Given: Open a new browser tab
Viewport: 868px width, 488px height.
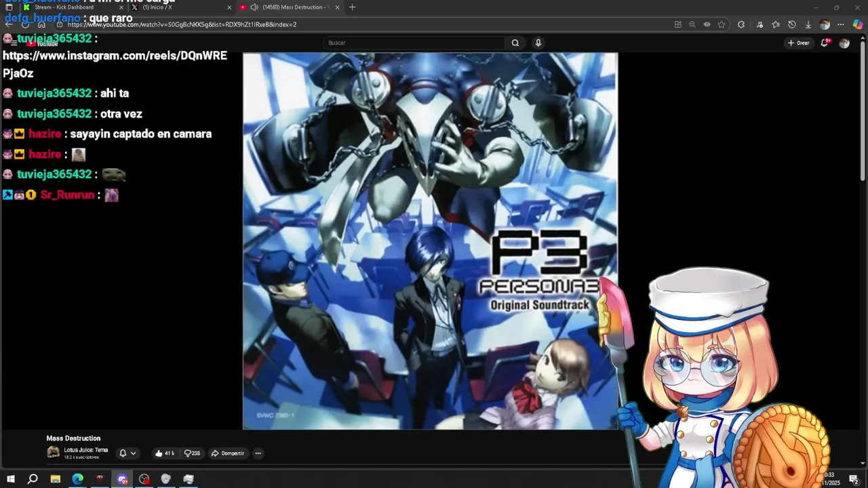Looking at the screenshot, I should [352, 7].
